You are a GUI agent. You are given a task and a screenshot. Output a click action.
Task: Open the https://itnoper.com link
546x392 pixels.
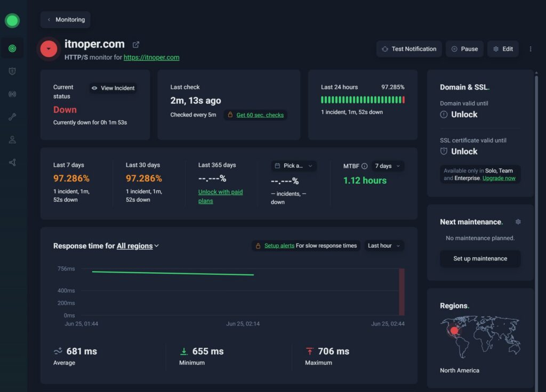pos(151,58)
